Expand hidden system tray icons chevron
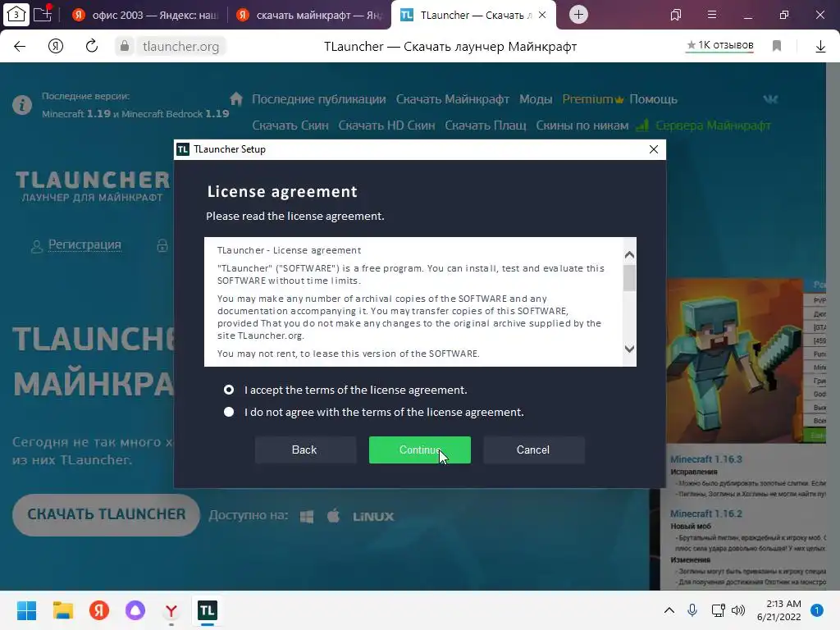Viewport: 840px width, 630px height. [669, 610]
